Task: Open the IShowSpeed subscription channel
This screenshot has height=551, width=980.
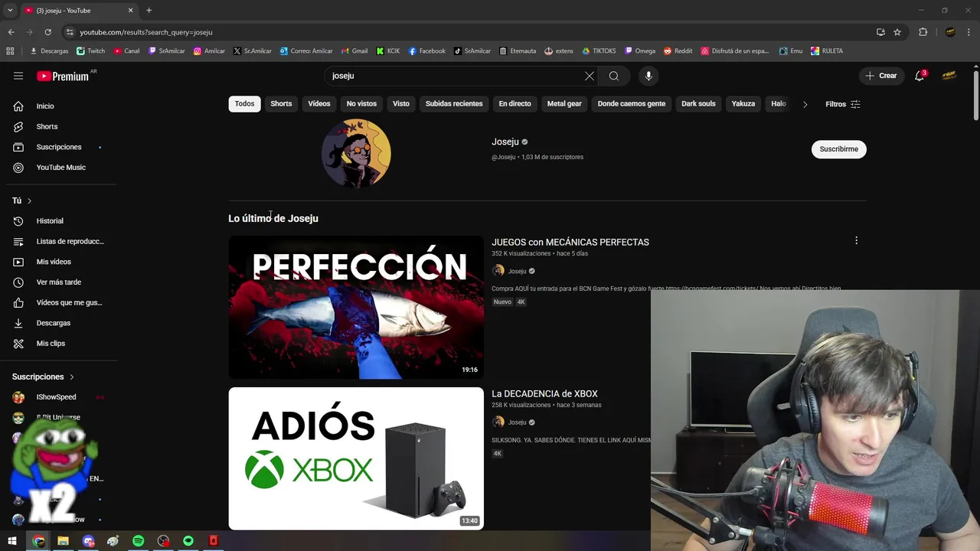Action: pos(58,397)
